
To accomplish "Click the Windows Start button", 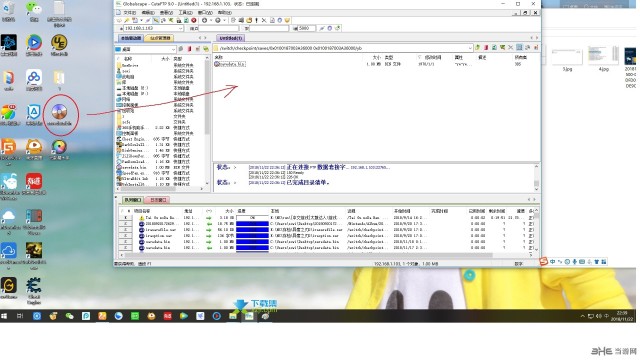I will pyautogui.click(x=4, y=316).
